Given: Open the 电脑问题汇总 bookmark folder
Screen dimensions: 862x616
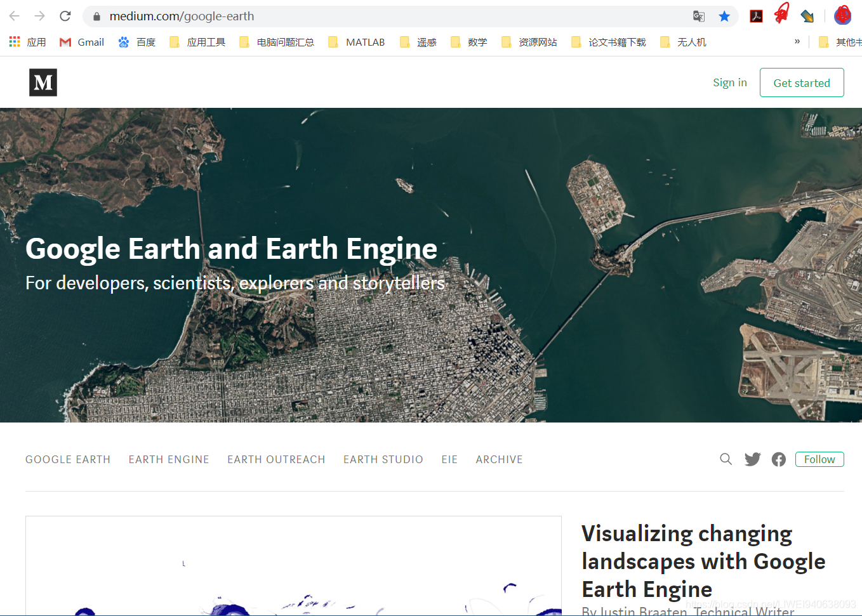Looking at the screenshot, I should pyautogui.click(x=277, y=42).
